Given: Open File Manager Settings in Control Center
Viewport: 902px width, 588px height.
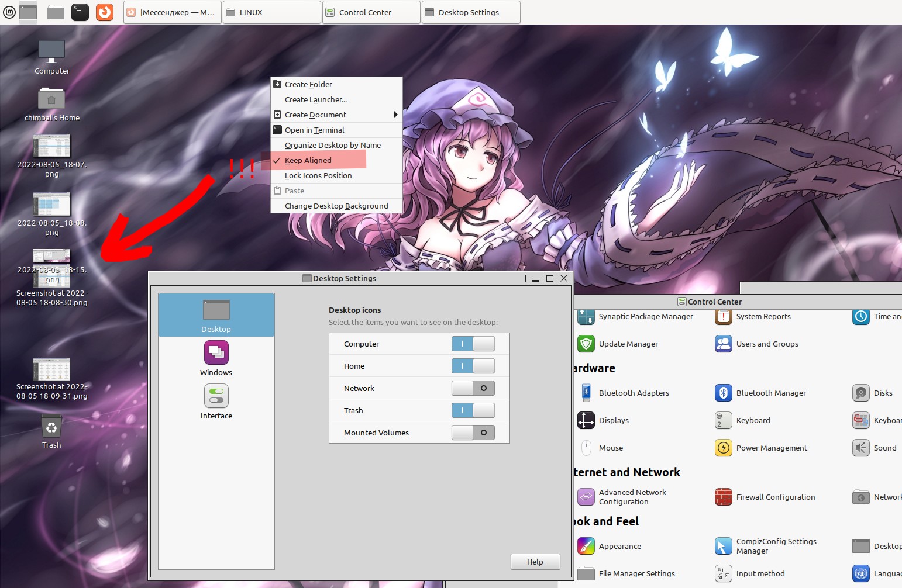Looking at the screenshot, I should coord(626,573).
